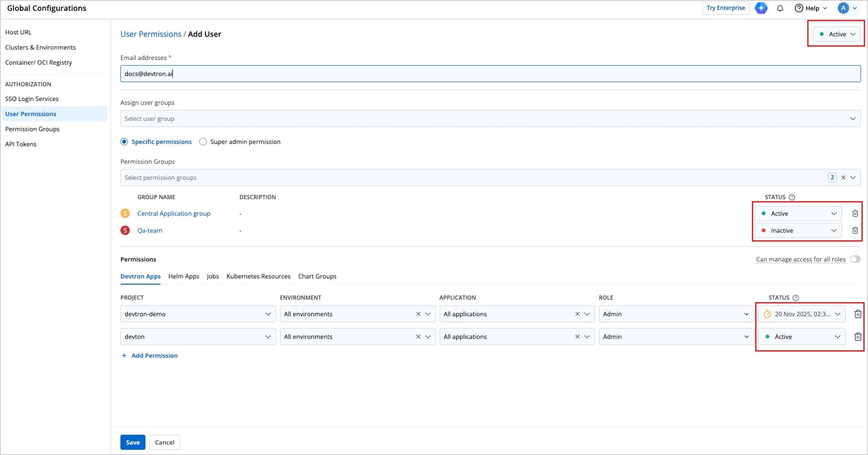Select Super admin permission radio button
Screen dimensions: 868x455
(203, 142)
